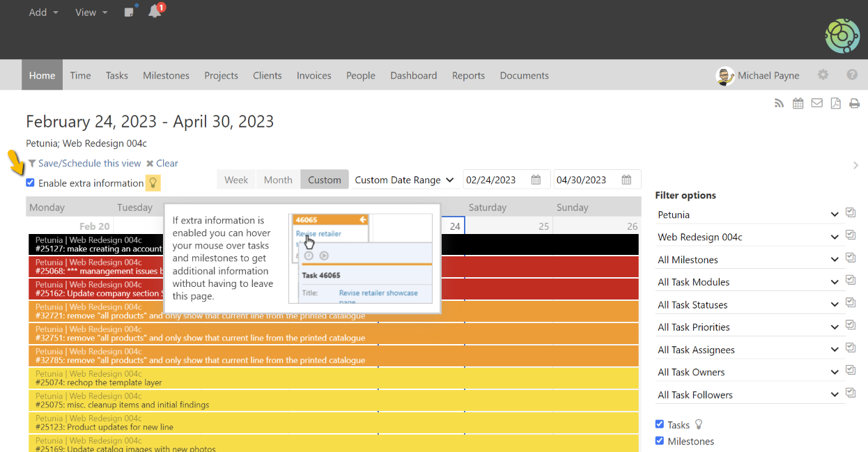This screenshot has width=868, height=452.
Task: Click Save/Schedule this view link
Action: point(89,163)
